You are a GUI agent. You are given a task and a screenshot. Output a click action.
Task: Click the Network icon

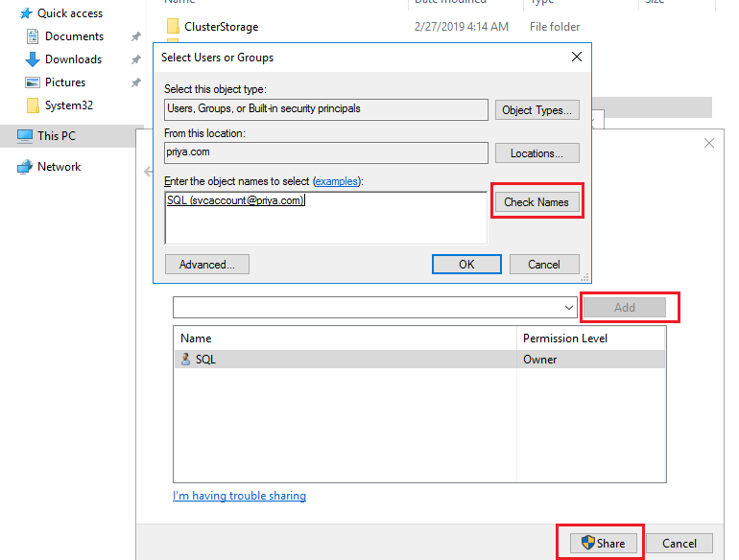[25, 167]
